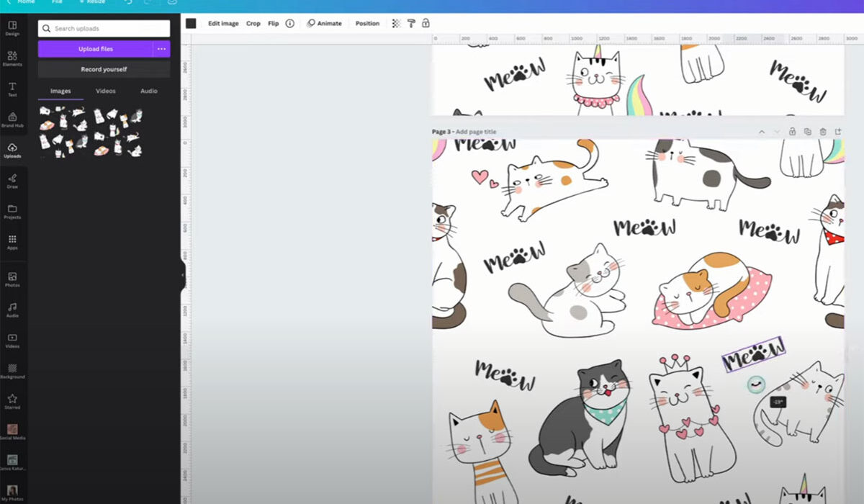Collapse the side panel with handle
The height and width of the screenshot is (504, 864).
click(x=183, y=275)
